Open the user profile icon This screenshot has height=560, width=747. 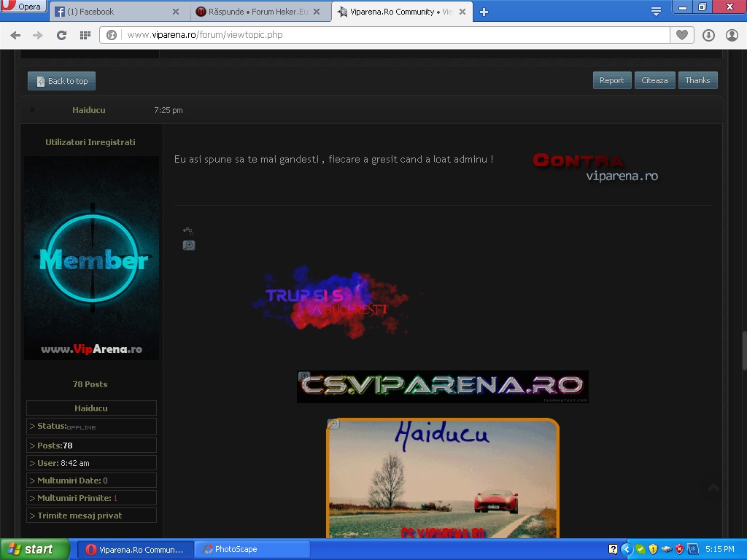(x=732, y=35)
